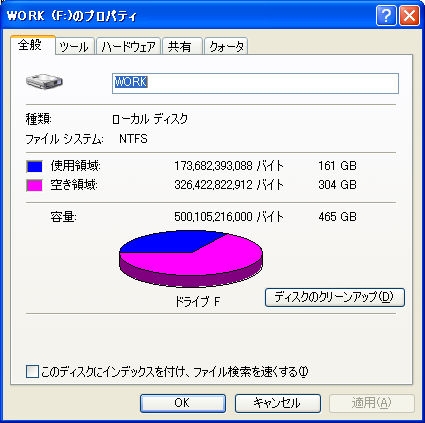Click the hard drive icon beside the name field
Viewport: 425px width, 423px height.
point(44,81)
